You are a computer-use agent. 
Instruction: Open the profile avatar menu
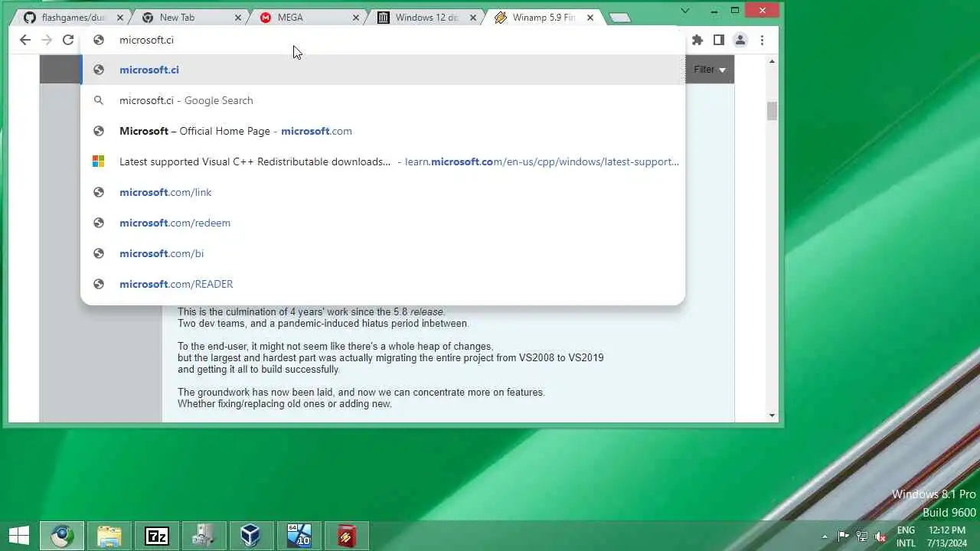(x=740, y=40)
